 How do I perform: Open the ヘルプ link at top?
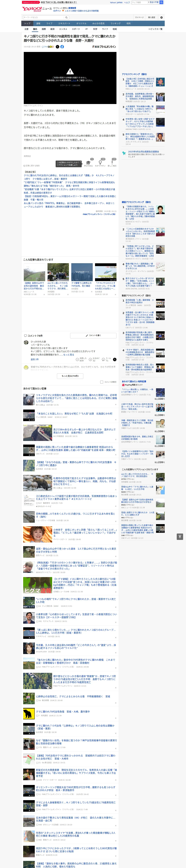coord(127,2)
